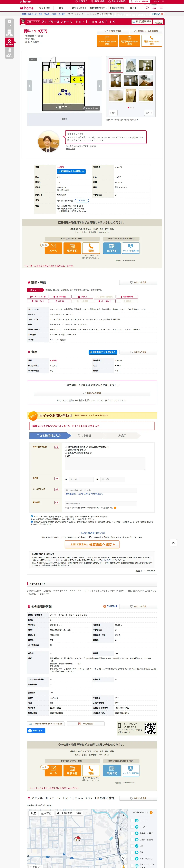This screenshot has width=184, height=868.
Task: Select 周辺情報 in the left sidebar
Action: [x=9, y=42]
